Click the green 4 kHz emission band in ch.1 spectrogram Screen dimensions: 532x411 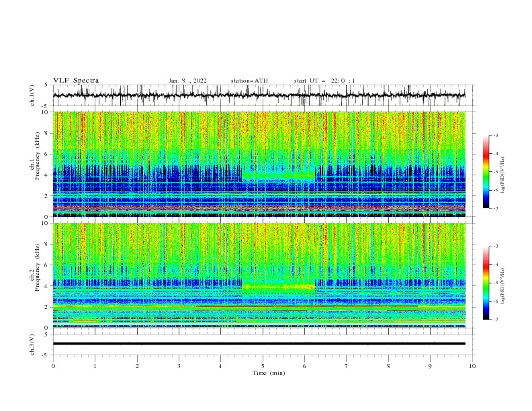point(279,176)
